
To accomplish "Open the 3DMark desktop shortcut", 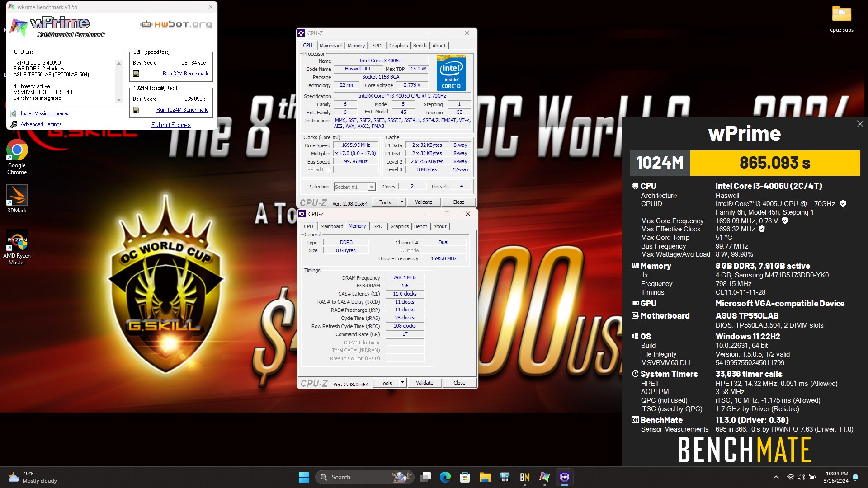I will pyautogui.click(x=17, y=199).
